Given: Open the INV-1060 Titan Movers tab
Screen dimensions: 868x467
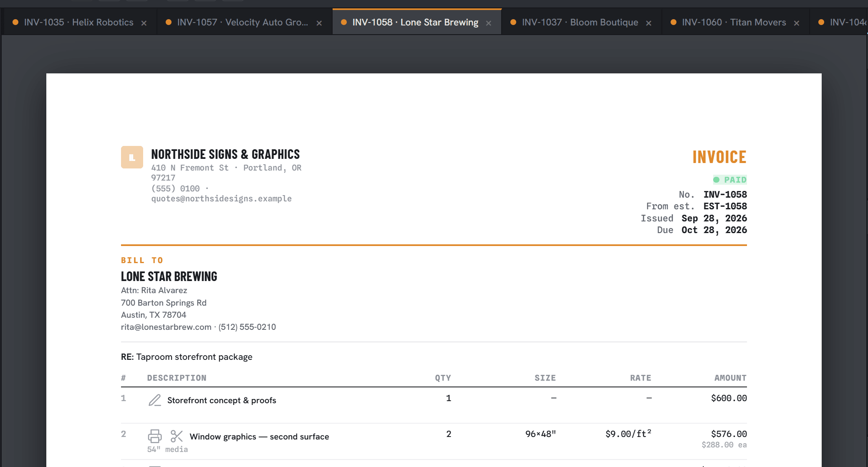Looking at the screenshot, I should tap(735, 22).
